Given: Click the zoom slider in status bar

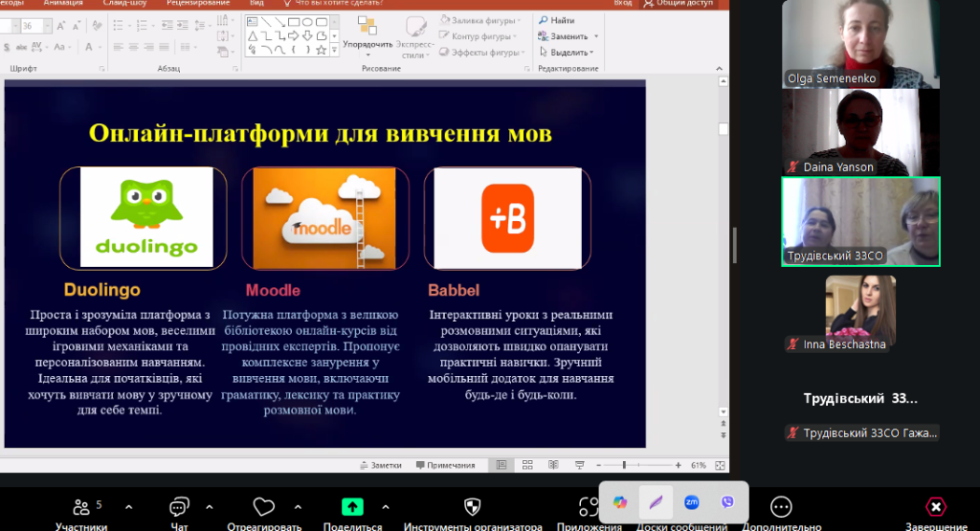Looking at the screenshot, I should (x=625, y=465).
